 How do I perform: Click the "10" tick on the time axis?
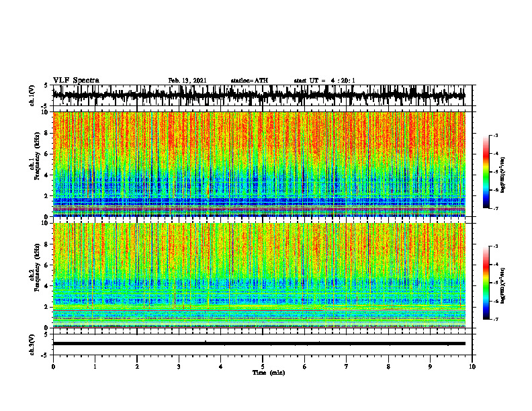[x=472, y=367]
